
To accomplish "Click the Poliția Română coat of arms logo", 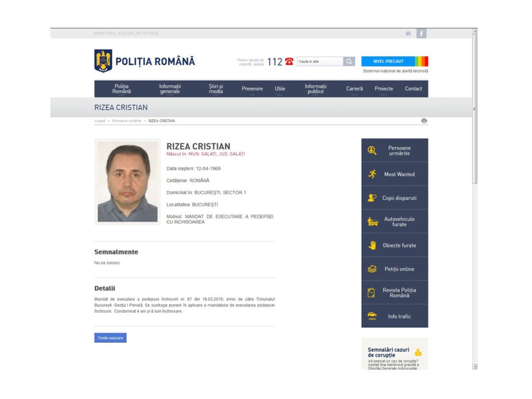I will (x=103, y=61).
